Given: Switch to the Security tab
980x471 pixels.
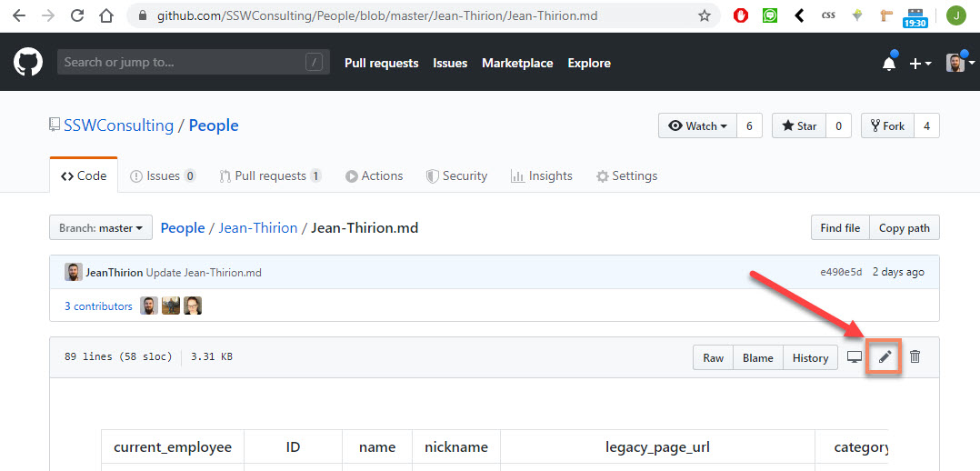Looking at the screenshot, I should pyautogui.click(x=456, y=175).
